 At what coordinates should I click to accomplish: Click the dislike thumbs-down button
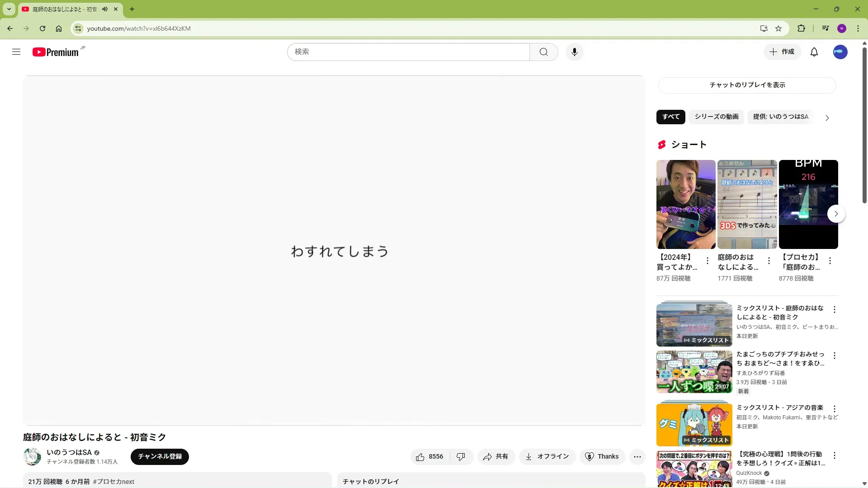coord(461,457)
